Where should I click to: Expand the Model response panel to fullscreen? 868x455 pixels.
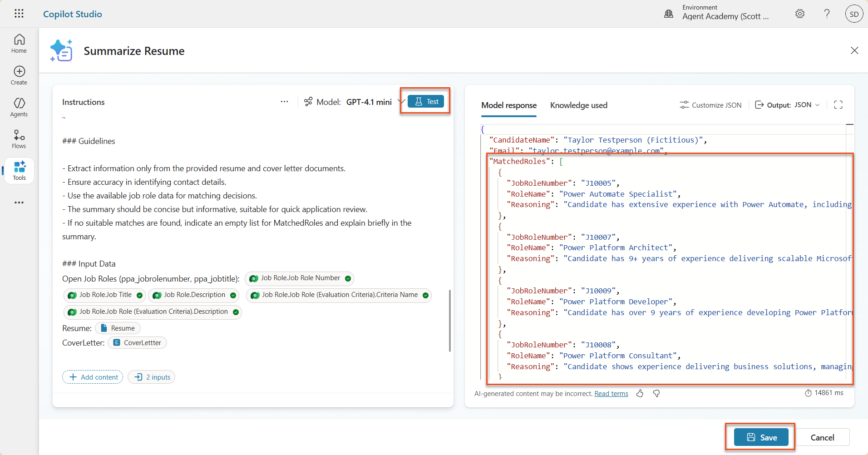[838, 104]
